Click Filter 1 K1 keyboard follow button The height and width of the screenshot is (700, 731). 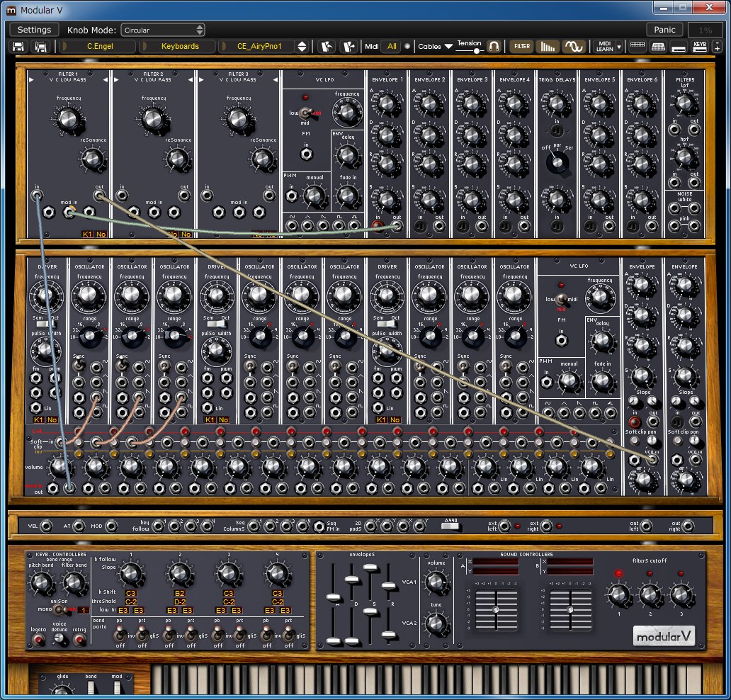click(87, 234)
